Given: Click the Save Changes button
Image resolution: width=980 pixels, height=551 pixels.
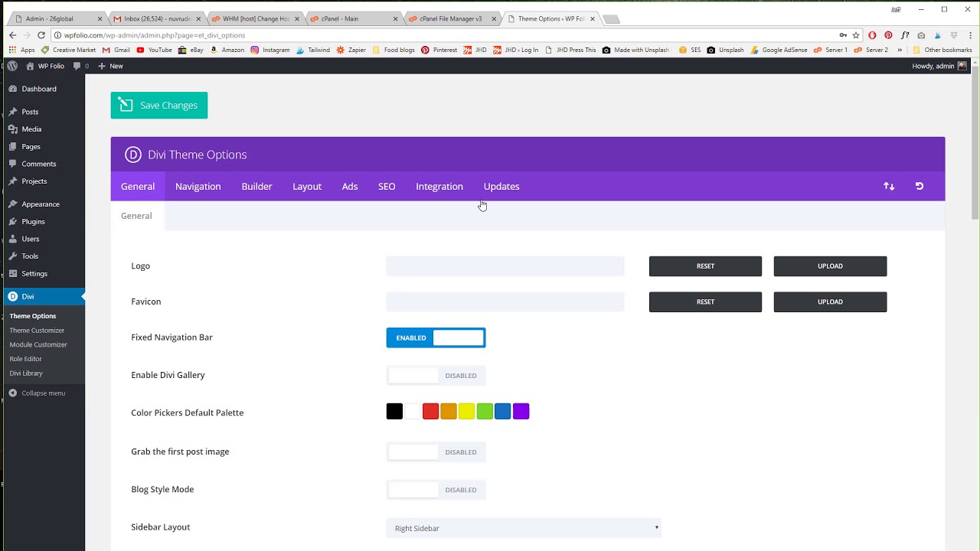Looking at the screenshot, I should pyautogui.click(x=159, y=106).
